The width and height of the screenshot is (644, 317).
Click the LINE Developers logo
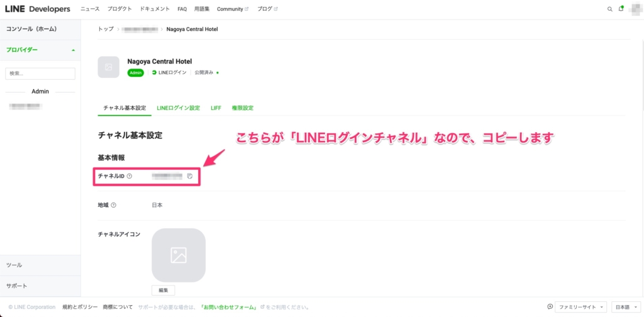click(38, 9)
